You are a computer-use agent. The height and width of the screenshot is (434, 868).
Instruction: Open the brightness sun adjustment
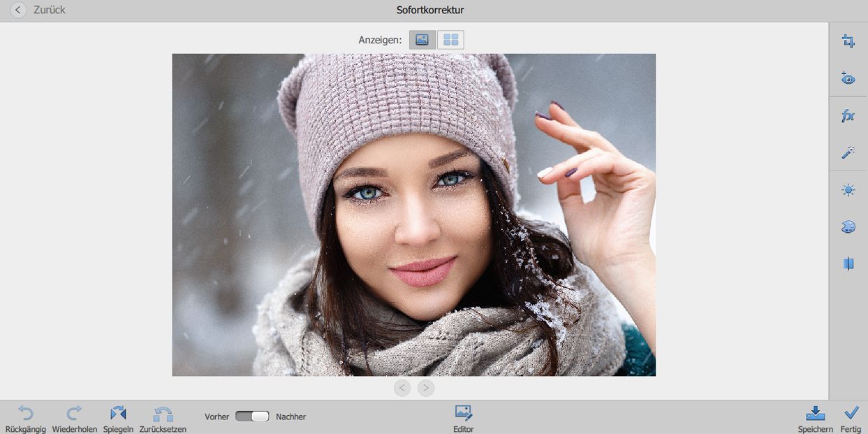click(x=848, y=189)
